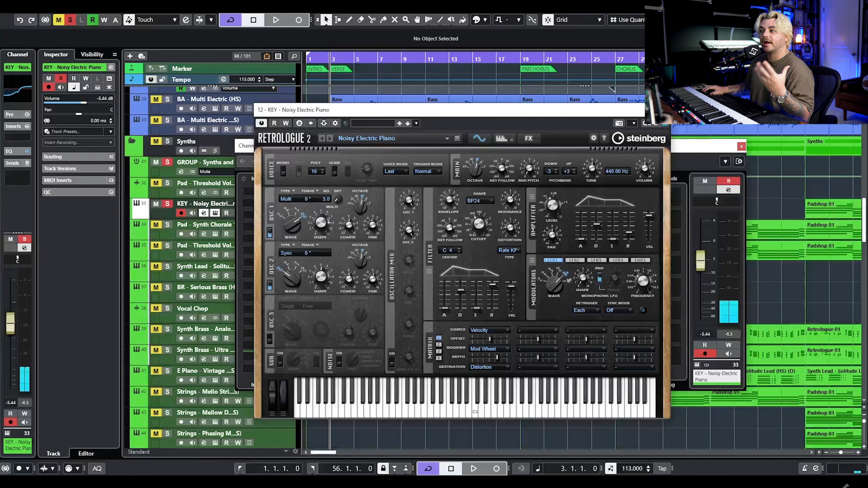Mute the Vocal Chop track

156,308
